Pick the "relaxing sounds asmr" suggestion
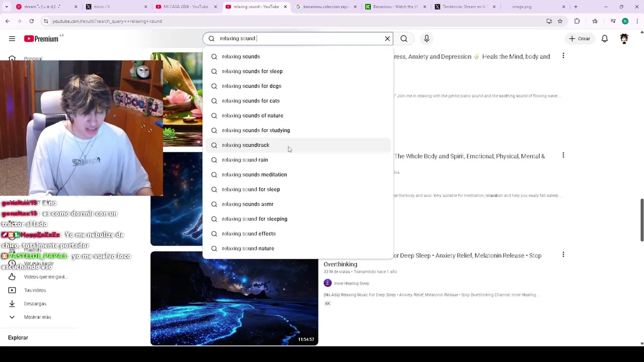 (298, 204)
